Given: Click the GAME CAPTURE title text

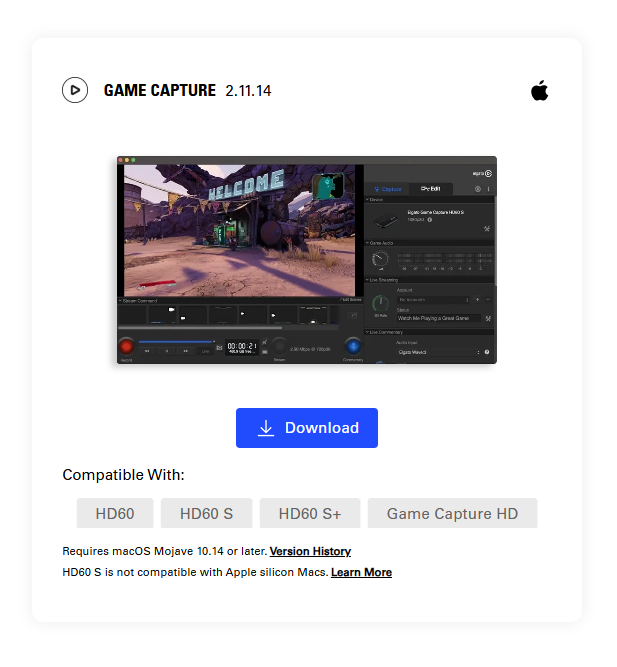Looking at the screenshot, I should tap(160, 90).
